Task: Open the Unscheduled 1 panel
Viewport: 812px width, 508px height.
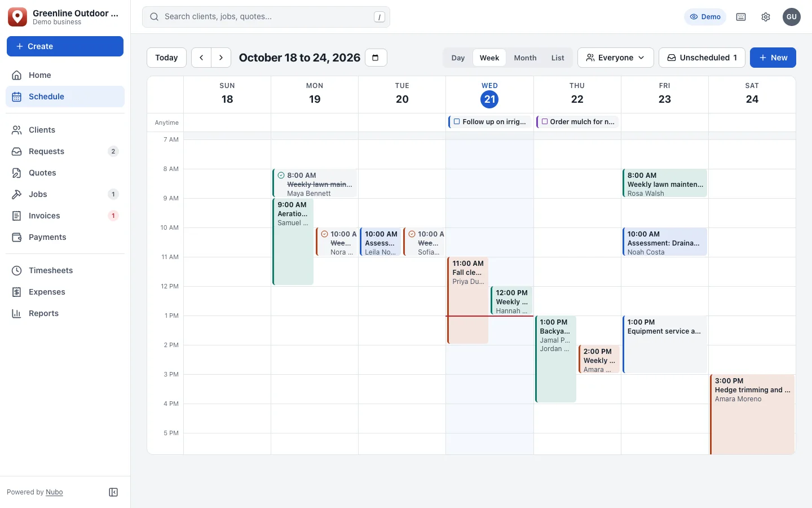Action: click(702, 58)
